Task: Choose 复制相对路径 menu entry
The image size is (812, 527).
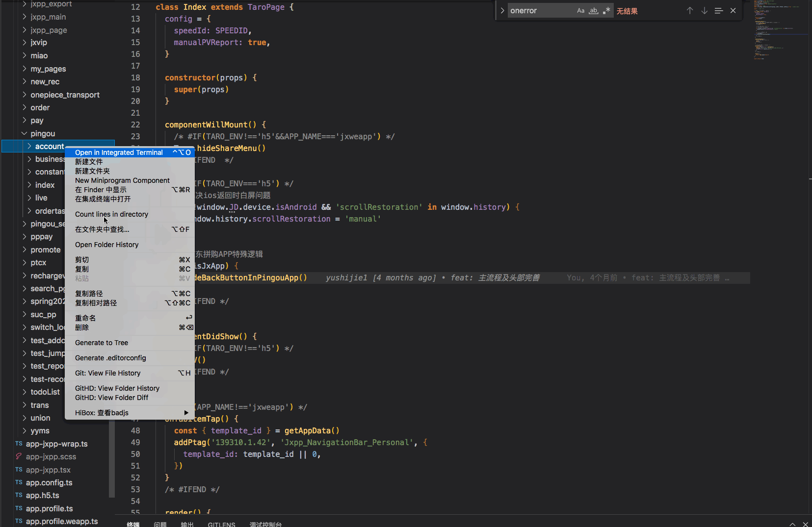Action: (x=130, y=303)
